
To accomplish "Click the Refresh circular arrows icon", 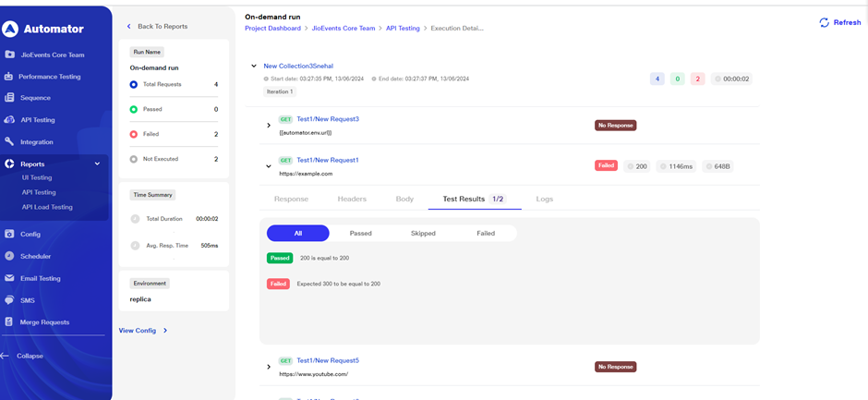I will (825, 23).
